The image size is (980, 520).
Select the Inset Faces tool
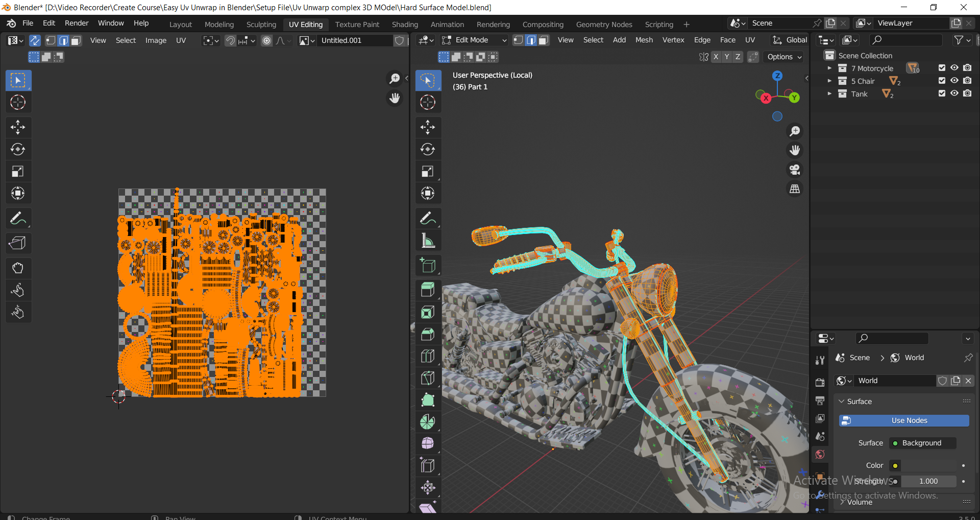[x=428, y=312]
